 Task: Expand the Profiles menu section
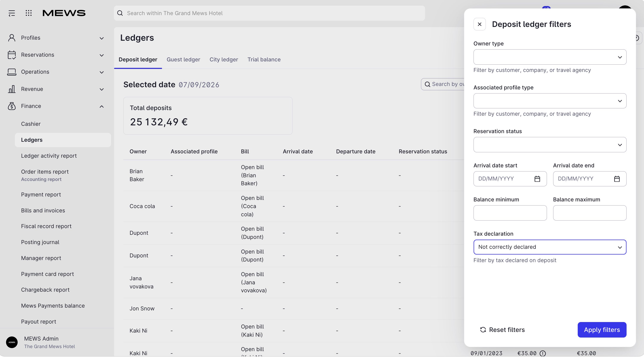point(102,38)
